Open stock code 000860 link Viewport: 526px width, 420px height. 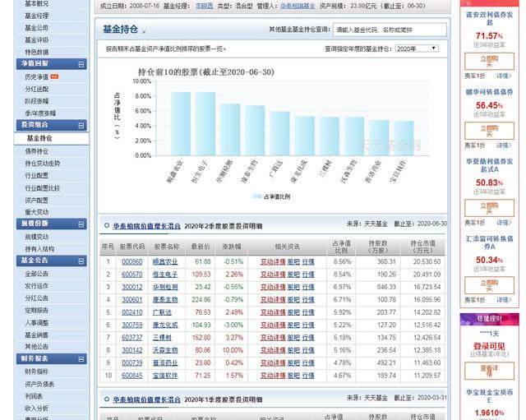pyautogui.click(x=131, y=261)
